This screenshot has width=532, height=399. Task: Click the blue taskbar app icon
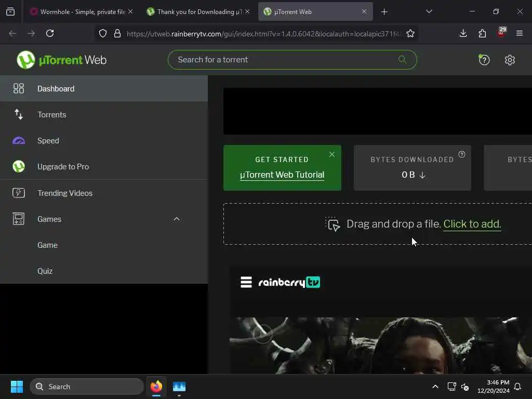(179, 387)
